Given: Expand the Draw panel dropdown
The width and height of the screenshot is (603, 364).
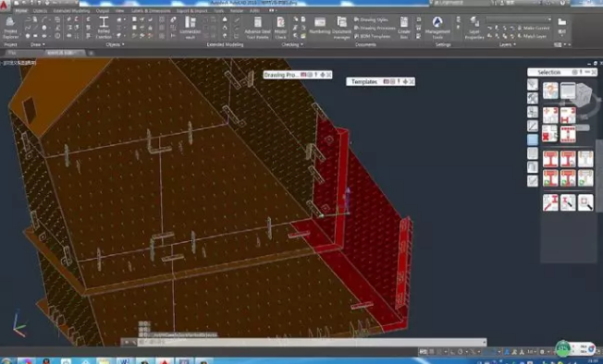Looking at the screenshot, I should (38, 44).
